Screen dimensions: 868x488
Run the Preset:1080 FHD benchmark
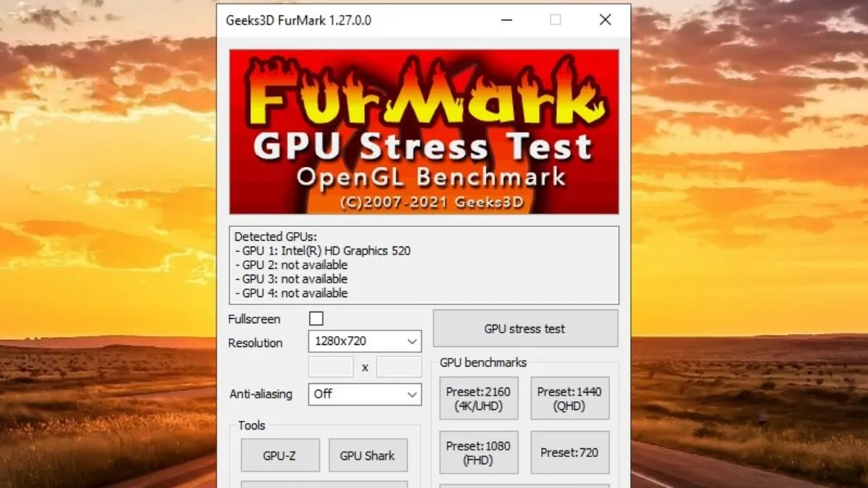[478, 453]
